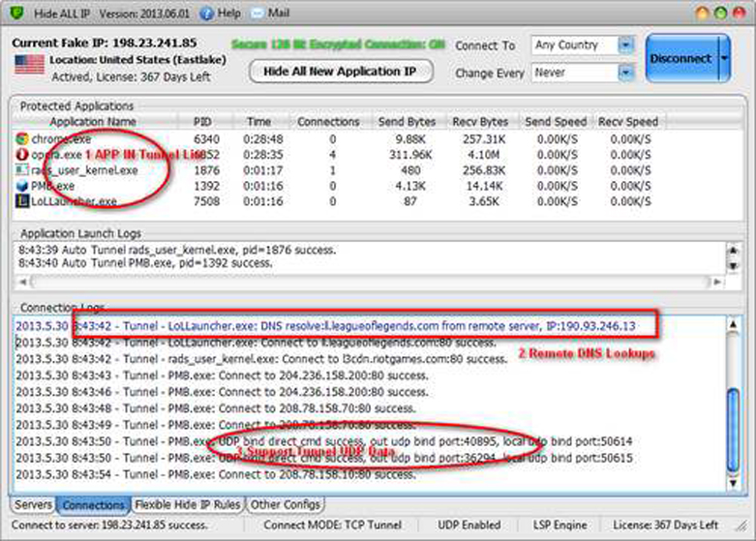
Task: Click the Hide ALL IP shield logo icon
Action: pyautogui.click(x=17, y=13)
